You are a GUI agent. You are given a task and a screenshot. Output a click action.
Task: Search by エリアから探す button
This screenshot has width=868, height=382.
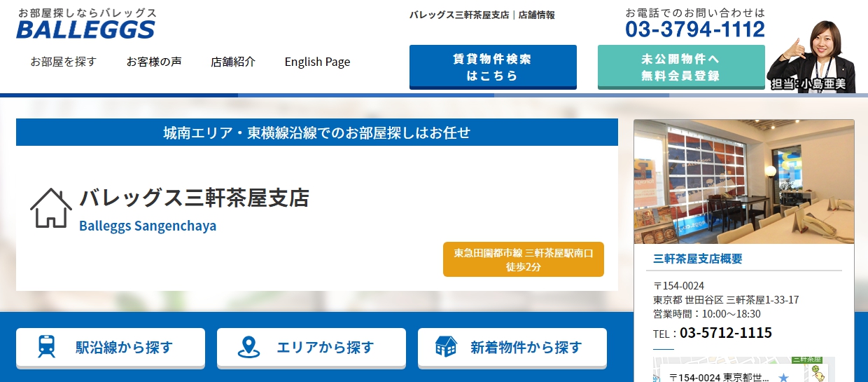(x=311, y=348)
